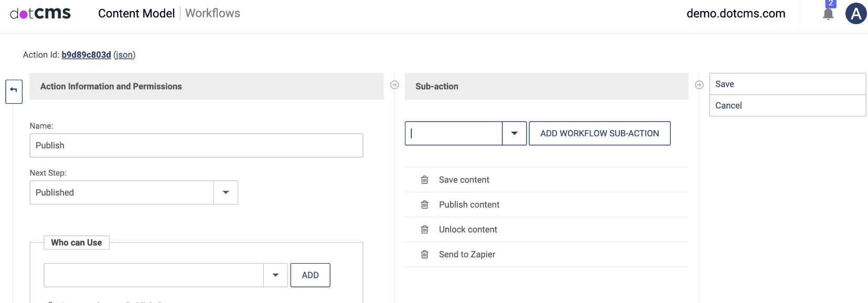Delete the Send to Zapier sub-action
The width and height of the screenshot is (868, 303).
pos(425,254)
